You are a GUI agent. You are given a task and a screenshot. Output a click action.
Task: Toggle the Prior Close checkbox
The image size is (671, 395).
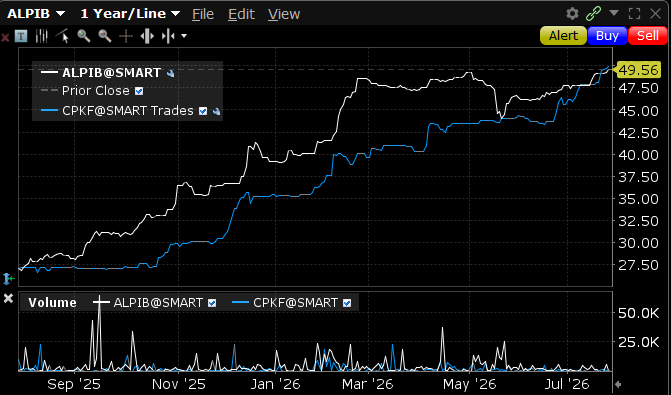[x=139, y=91]
